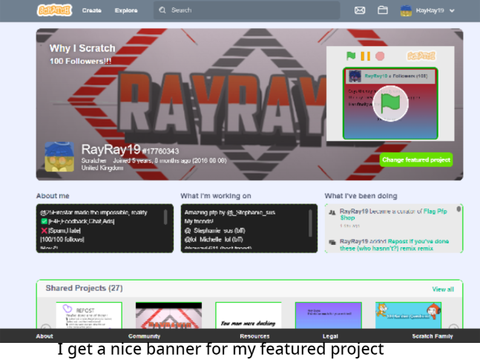Open the Community footer link

click(x=144, y=336)
